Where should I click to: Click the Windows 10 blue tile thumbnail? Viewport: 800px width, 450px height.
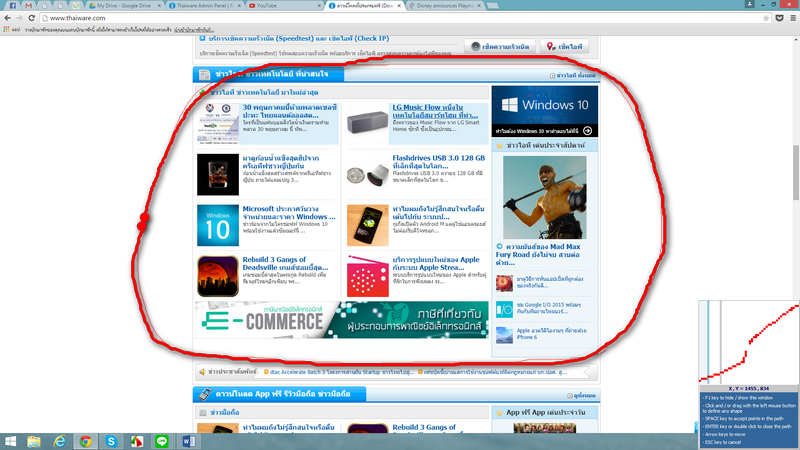click(218, 226)
